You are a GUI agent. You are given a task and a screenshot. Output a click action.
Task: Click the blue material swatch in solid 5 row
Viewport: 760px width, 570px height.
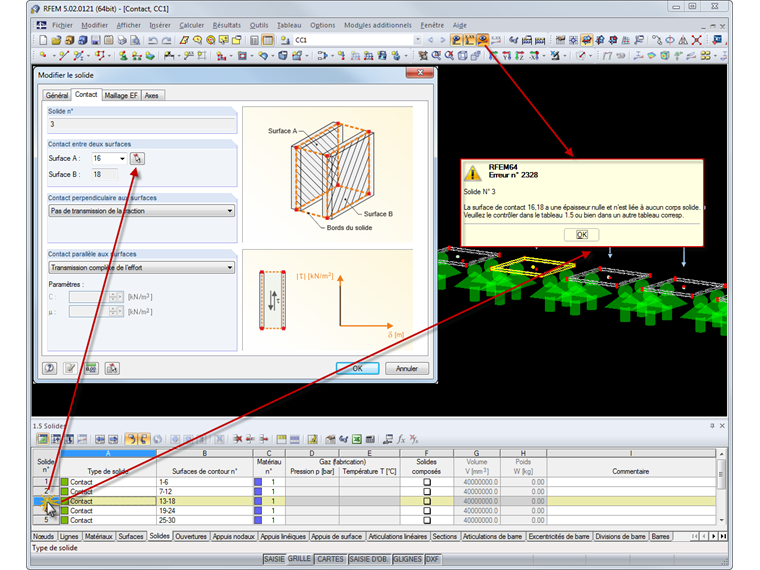[258, 520]
